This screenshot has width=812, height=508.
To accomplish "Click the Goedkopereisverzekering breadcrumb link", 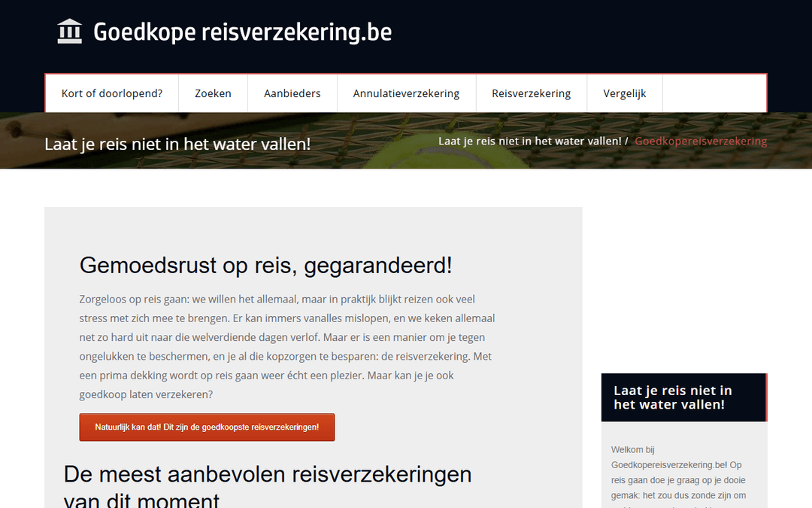I will (701, 141).
